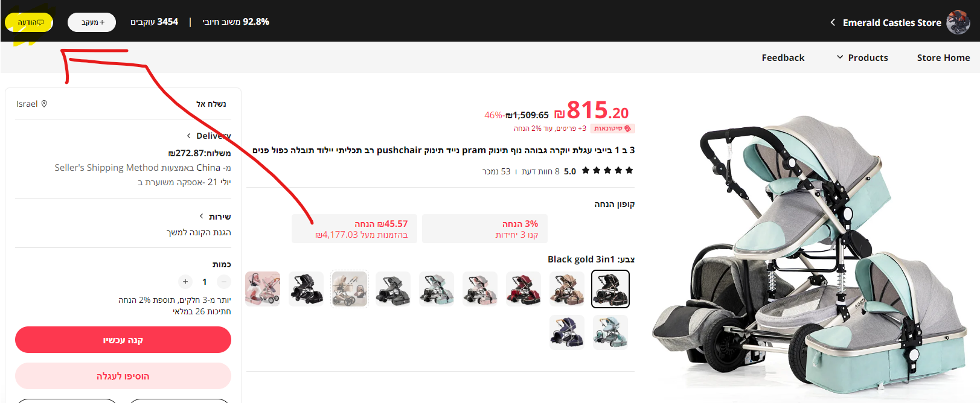Click the Israel location pin icon
This screenshot has height=403, width=980.
[x=44, y=104]
